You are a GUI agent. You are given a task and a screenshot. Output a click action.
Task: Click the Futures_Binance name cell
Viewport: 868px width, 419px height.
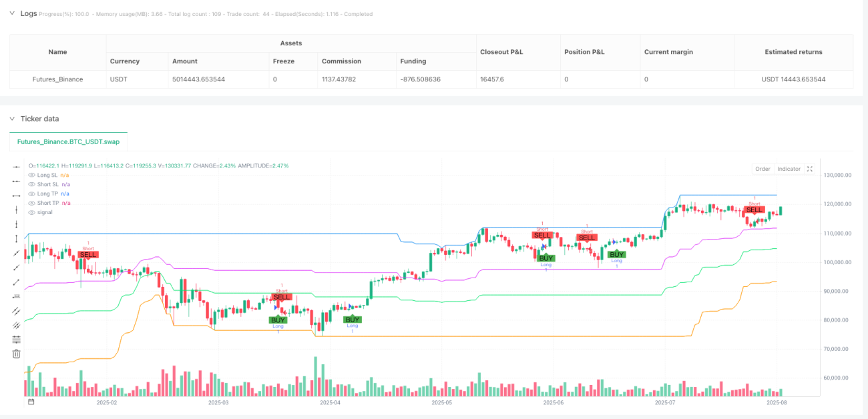(58, 79)
